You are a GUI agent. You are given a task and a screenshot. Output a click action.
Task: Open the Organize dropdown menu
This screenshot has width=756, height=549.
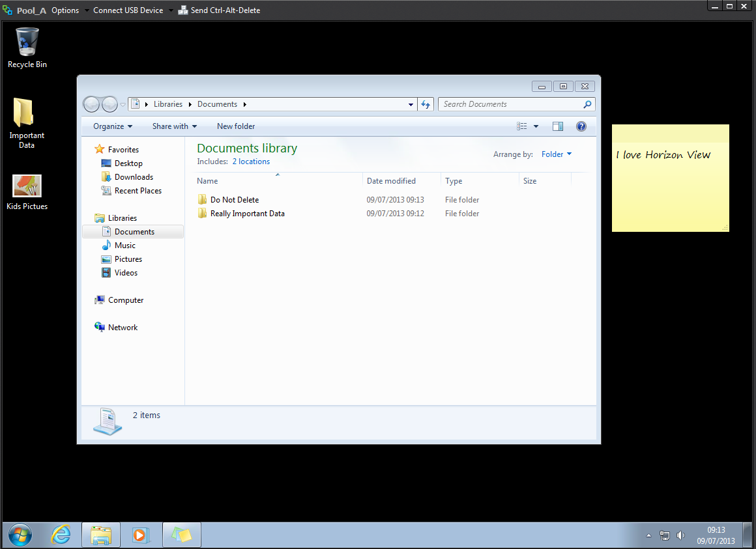[112, 126]
